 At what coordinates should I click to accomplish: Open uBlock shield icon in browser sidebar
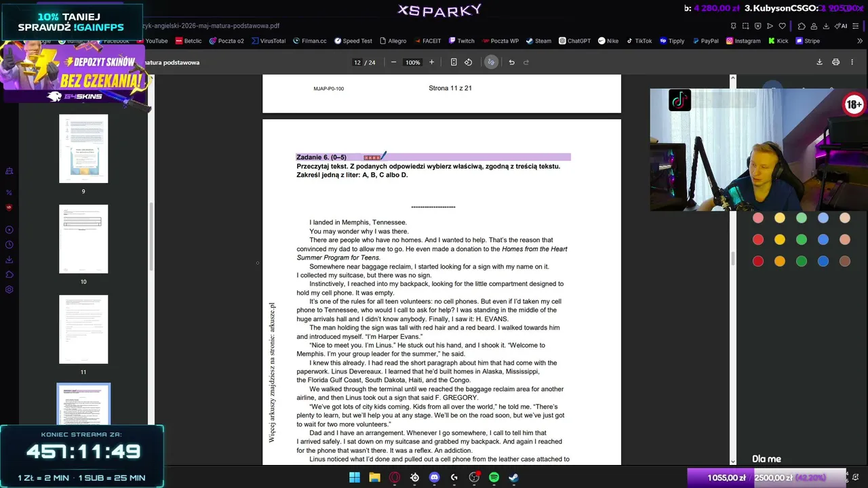click(x=9, y=207)
